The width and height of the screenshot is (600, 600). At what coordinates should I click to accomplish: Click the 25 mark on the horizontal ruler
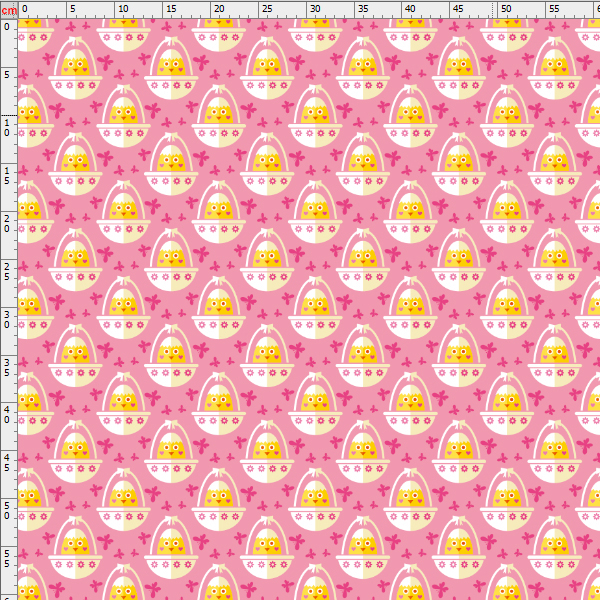tap(267, 8)
